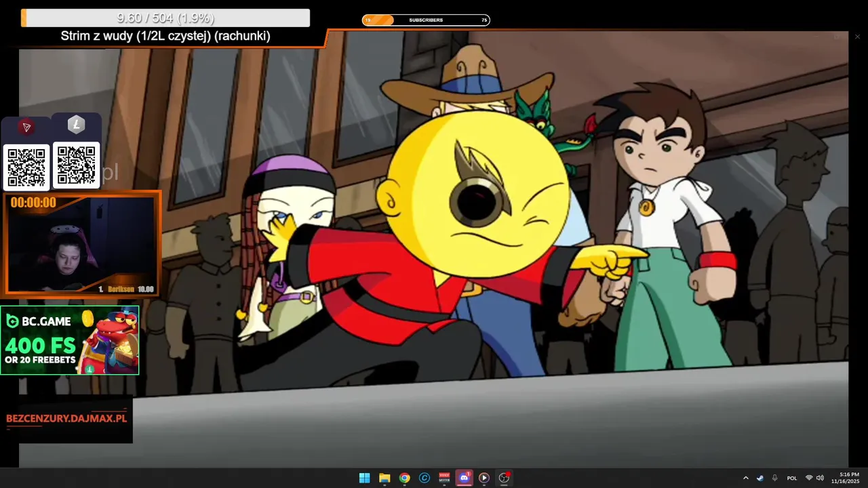Open the POL input language switcher
Viewport: 868px width, 488px height.
pyautogui.click(x=791, y=478)
